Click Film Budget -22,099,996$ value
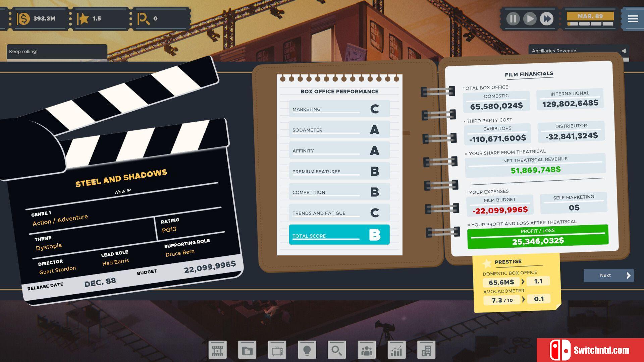Image resolution: width=644 pixels, height=362 pixels. [x=500, y=210]
